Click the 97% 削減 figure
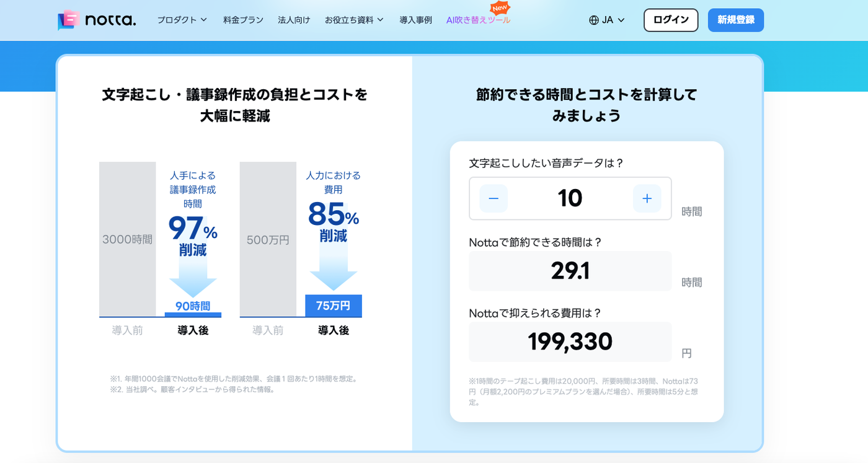 (193, 236)
